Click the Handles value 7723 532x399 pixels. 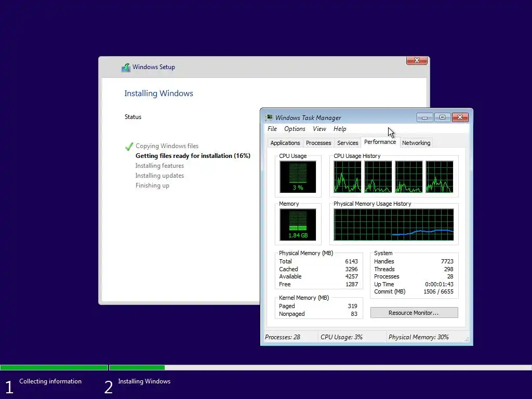click(x=447, y=261)
